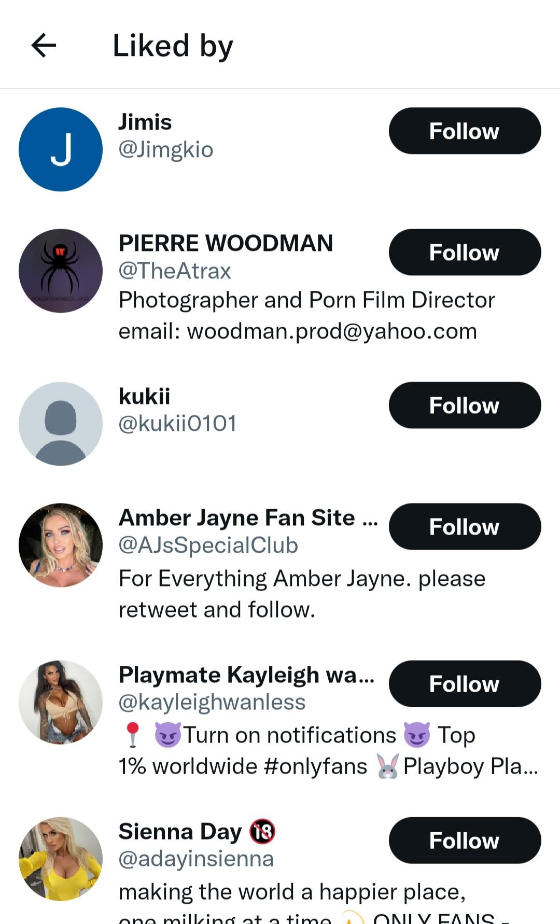Tap the back arrow icon

pos(44,46)
